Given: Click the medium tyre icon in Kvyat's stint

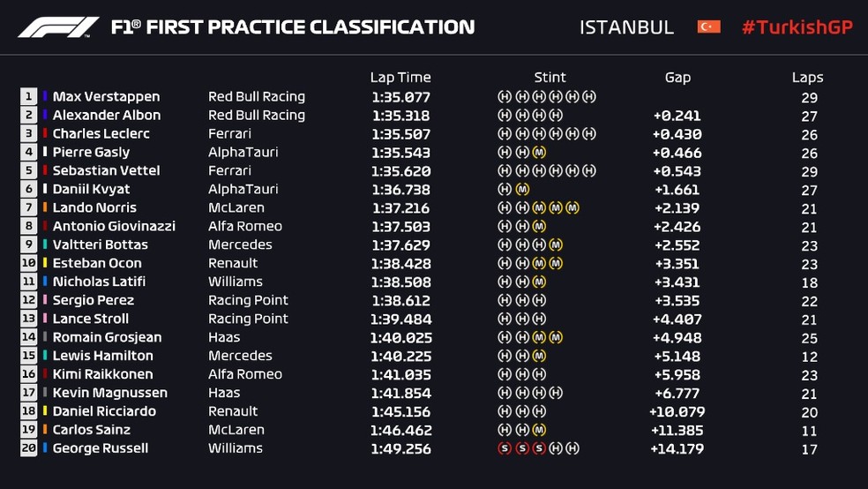Looking at the screenshot, I should coord(522,190).
